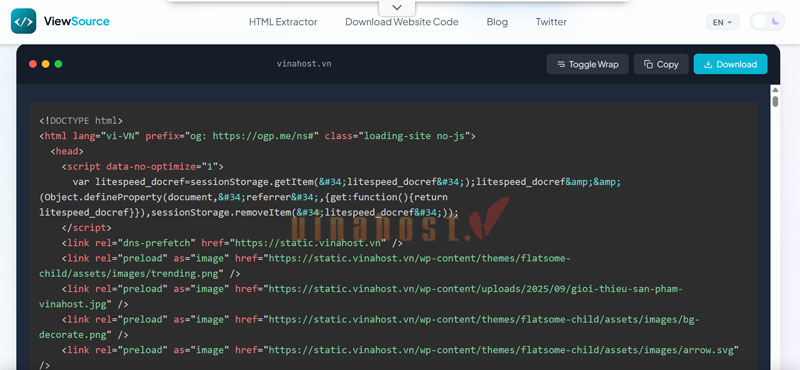Image resolution: width=800 pixels, height=370 pixels.
Task: Open the HTML Extractor menu item
Action: click(x=283, y=22)
